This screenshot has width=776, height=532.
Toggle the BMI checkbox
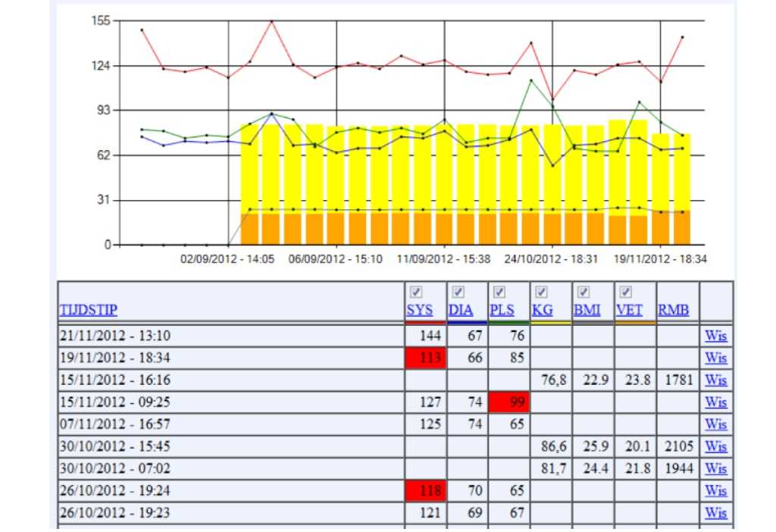(584, 293)
